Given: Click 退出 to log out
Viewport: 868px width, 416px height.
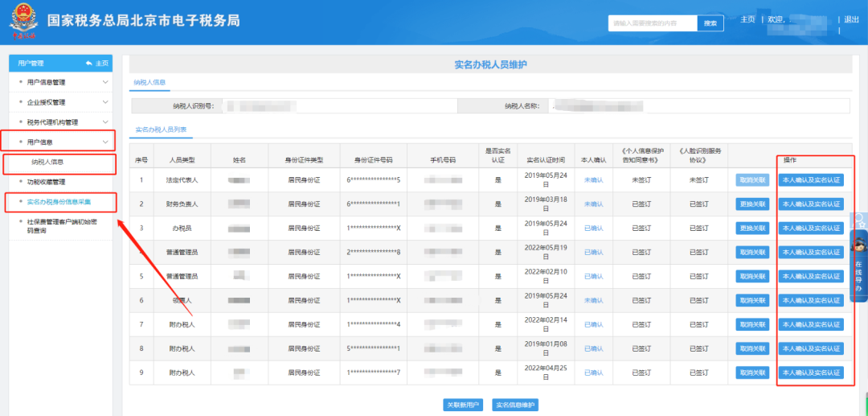Looking at the screenshot, I should point(851,19).
